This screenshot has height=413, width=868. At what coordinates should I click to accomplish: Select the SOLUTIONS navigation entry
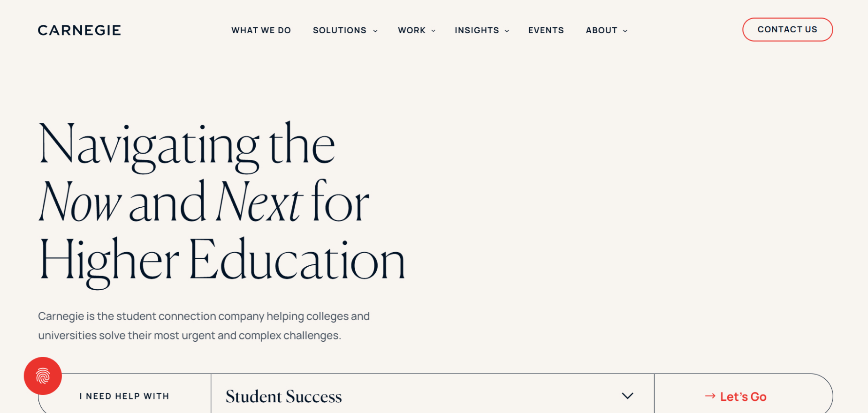(339, 30)
